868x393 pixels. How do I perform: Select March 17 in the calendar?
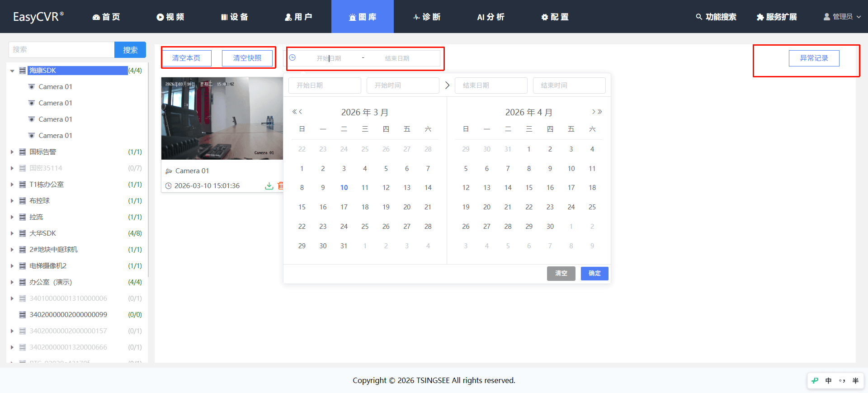tap(344, 207)
